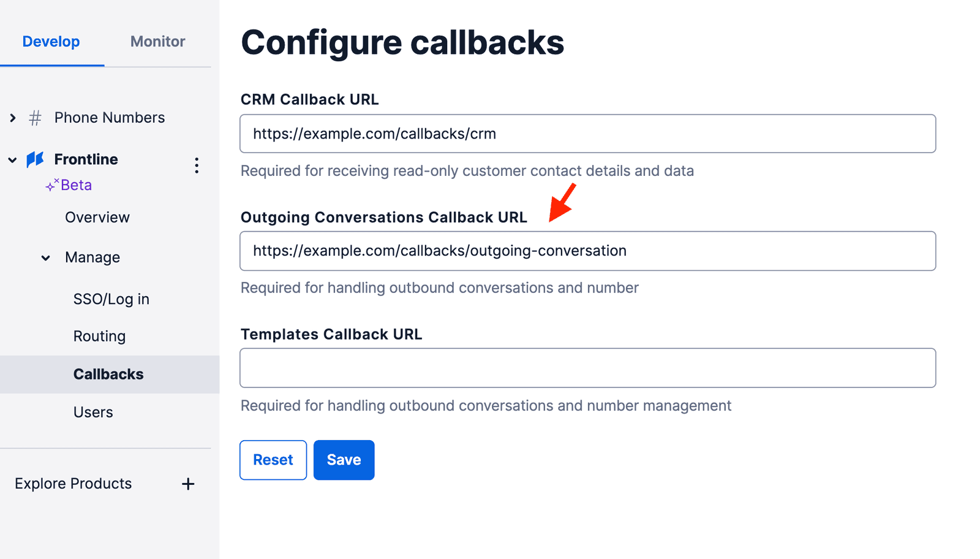Click the hash icon beside Phone Numbers
980x559 pixels.
click(x=34, y=118)
